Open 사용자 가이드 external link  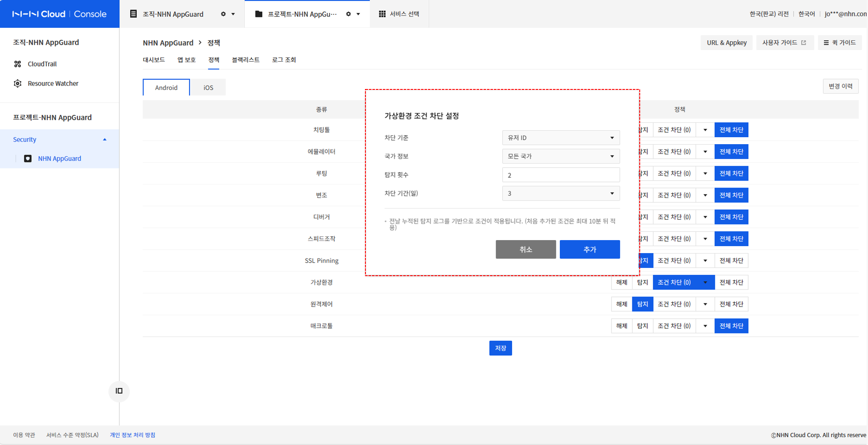click(784, 43)
